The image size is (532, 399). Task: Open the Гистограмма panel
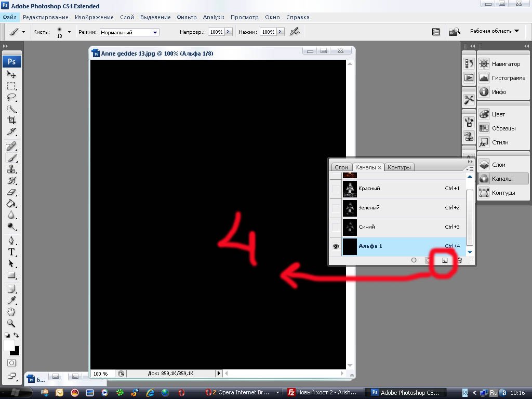[x=502, y=78]
